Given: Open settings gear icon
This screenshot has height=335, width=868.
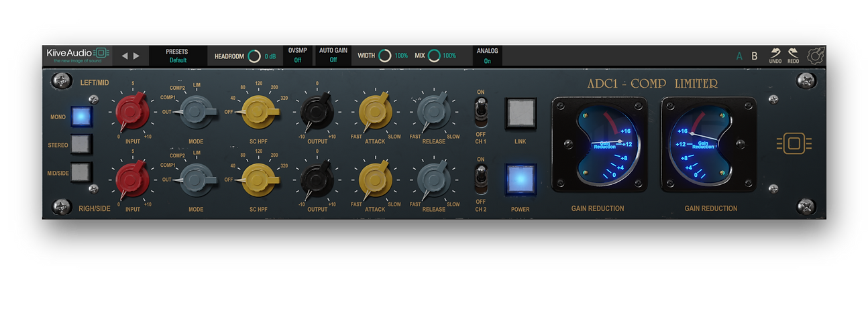Looking at the screenshot, I should pos(816,56).
